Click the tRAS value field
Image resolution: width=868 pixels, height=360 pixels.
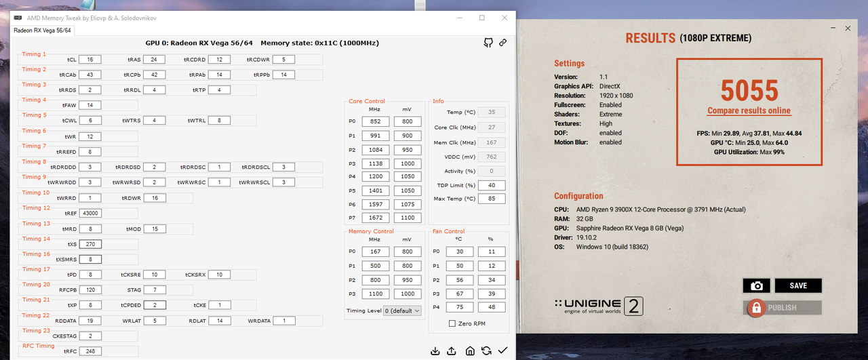click(x=154, y=60)
